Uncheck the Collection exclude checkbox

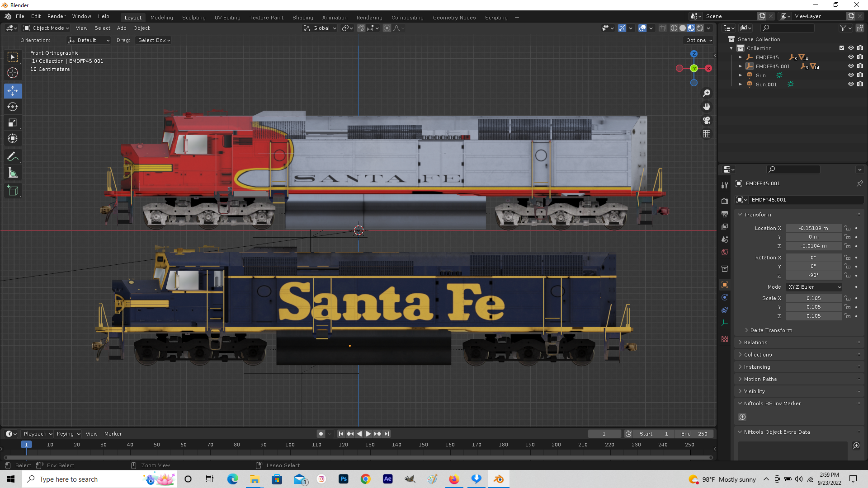(x=842, y=48)
